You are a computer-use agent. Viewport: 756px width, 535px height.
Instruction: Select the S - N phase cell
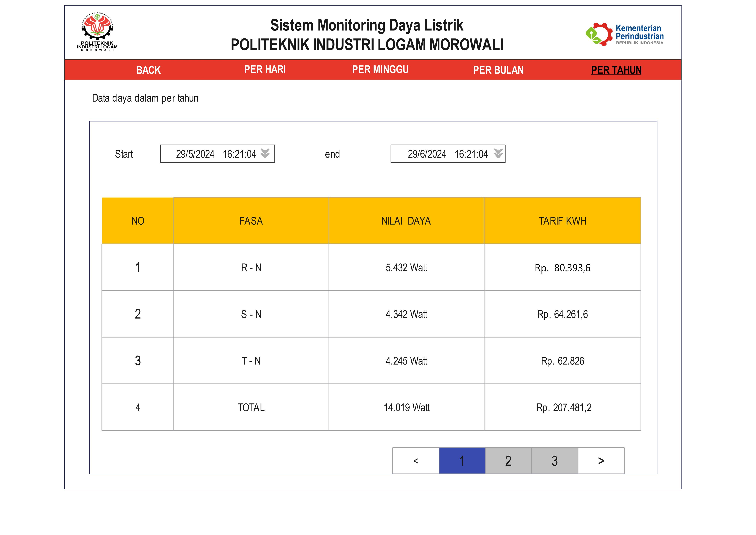click(251, 314)
